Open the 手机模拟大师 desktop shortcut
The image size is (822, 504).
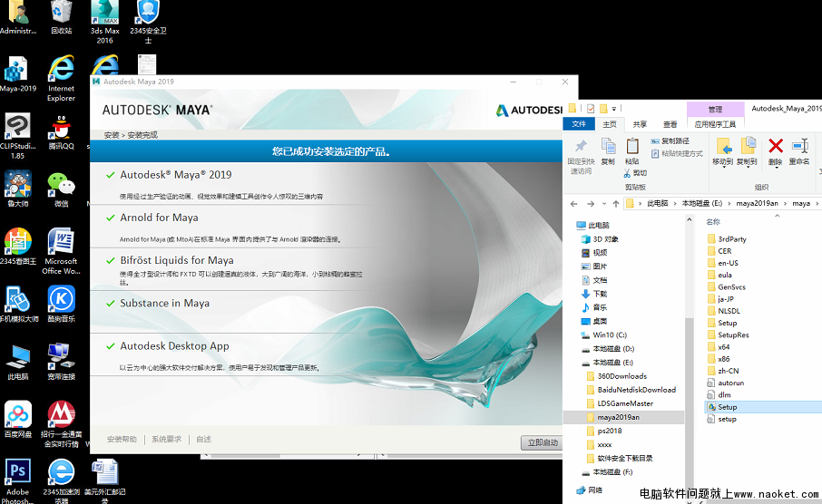coord(18,305)
